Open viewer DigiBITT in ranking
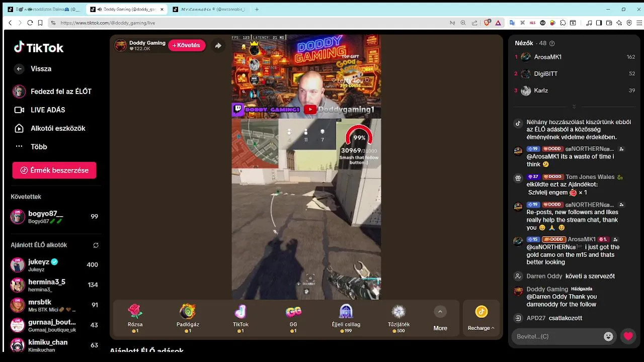This screenshot has width=644, height=362. [x=575, y=74]
